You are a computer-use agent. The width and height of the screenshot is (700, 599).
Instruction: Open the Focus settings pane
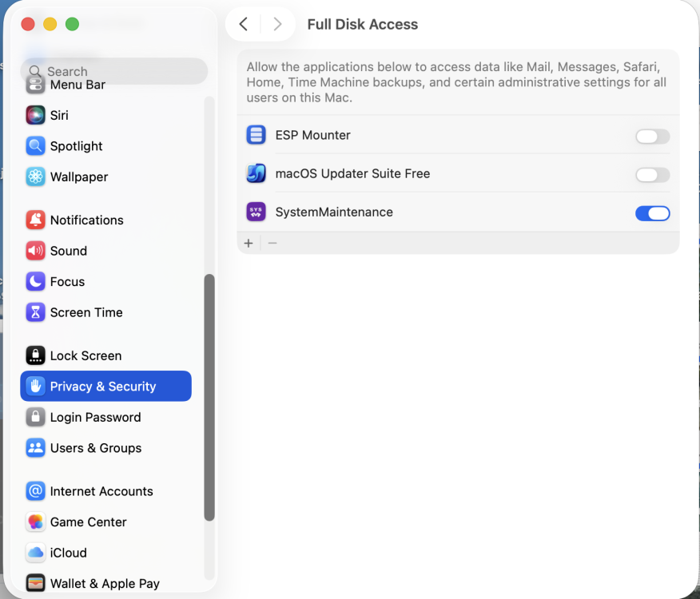click(105, 282)
